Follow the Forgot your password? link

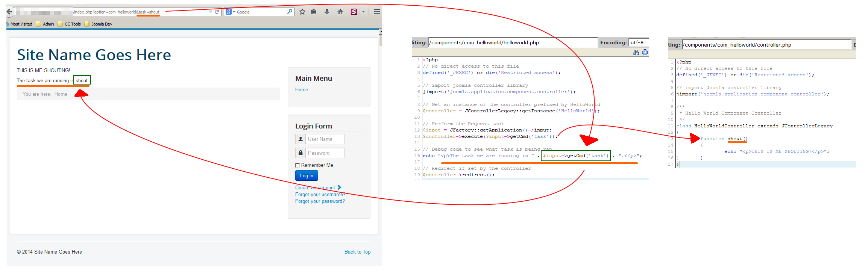[x=320, y=201]
